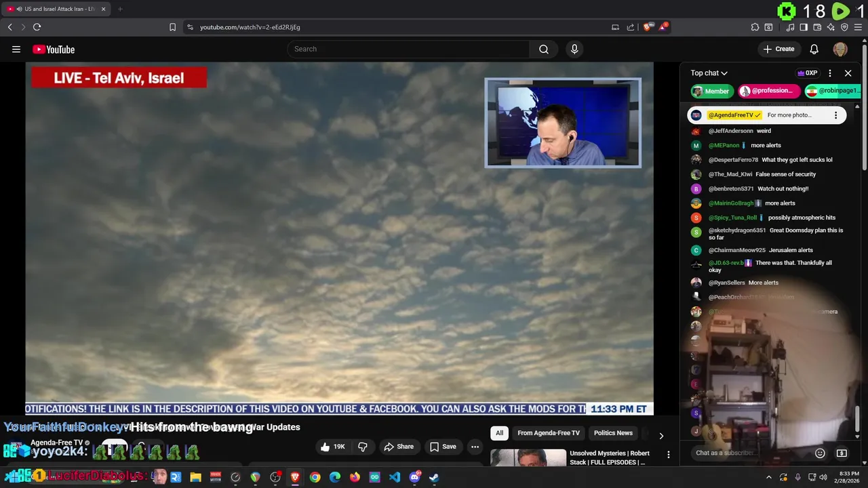Open YouTube notifications bell
Viewport: 868px width, 488px height.
tap(814, 49)
